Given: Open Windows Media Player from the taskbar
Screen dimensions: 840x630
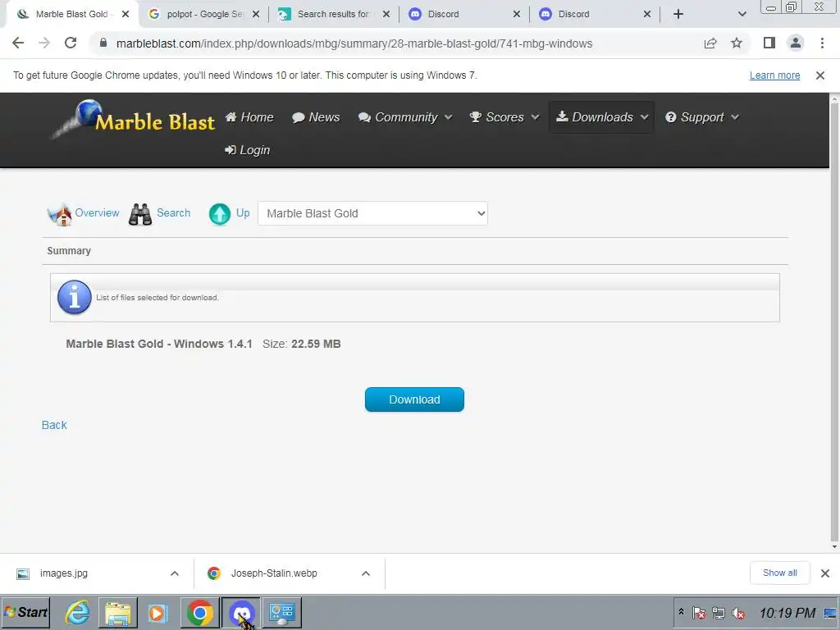Looking at the screenshot, I should tap(157, 612).
